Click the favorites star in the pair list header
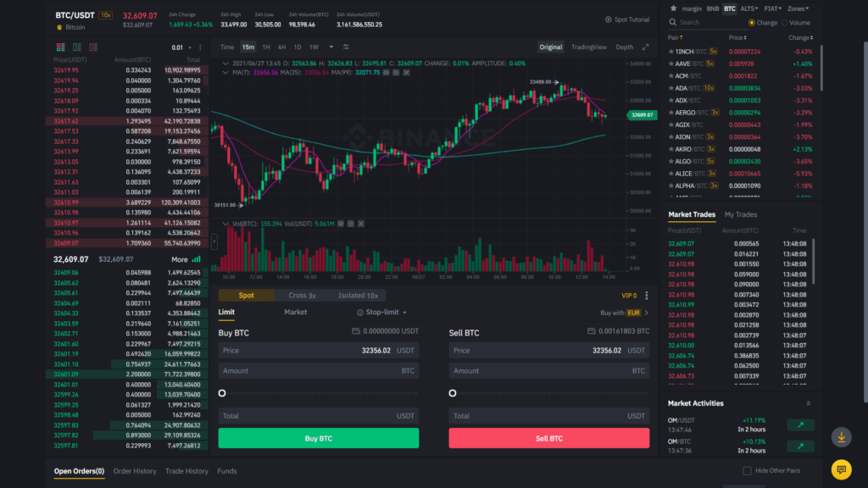The width and height of the screenshot is (868, 488). point(673,8)
